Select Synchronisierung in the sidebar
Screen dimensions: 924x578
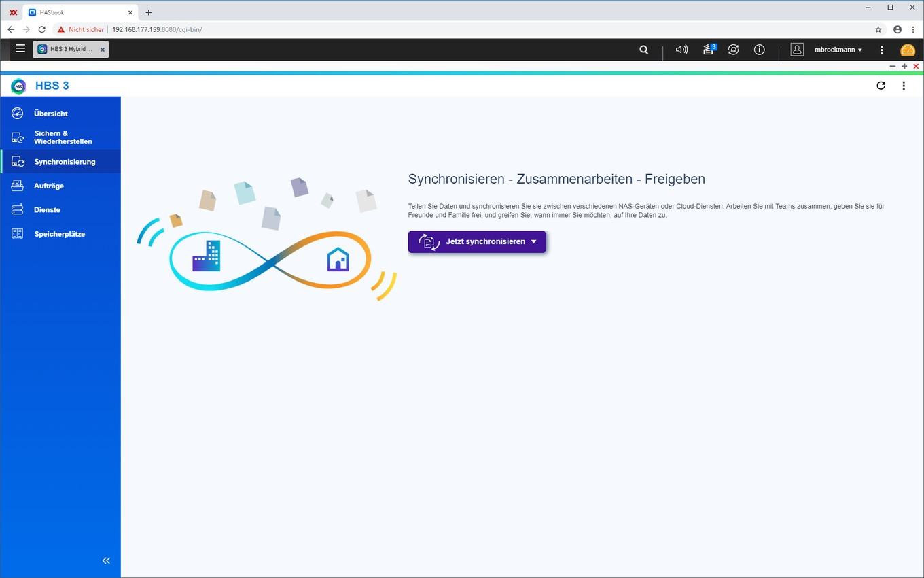[x=60, y=162]
